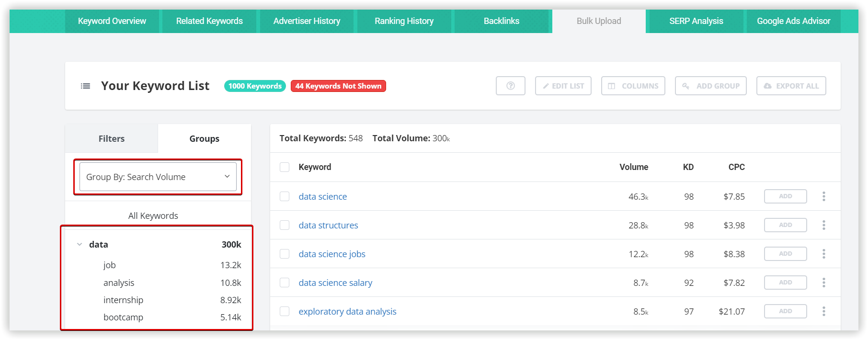Open three-dot menu for data science jobs
This screenshot has height=340, width=868.
coord(823,254)
